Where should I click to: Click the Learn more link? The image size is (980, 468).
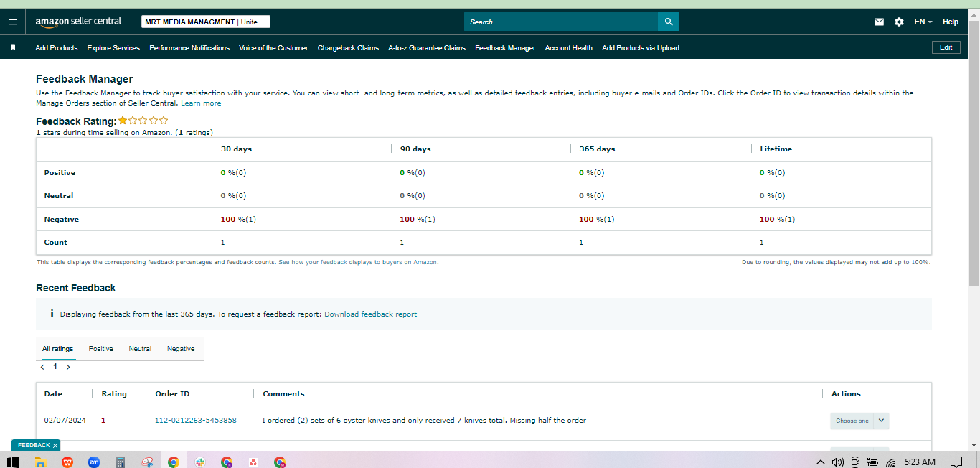pyautogui.click(x=201, y=103)
